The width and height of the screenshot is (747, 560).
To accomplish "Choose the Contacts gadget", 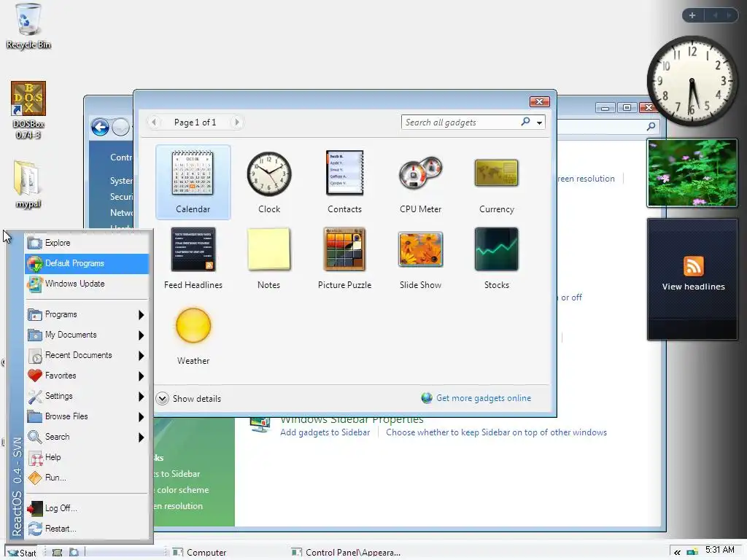I will click(344, 182).
